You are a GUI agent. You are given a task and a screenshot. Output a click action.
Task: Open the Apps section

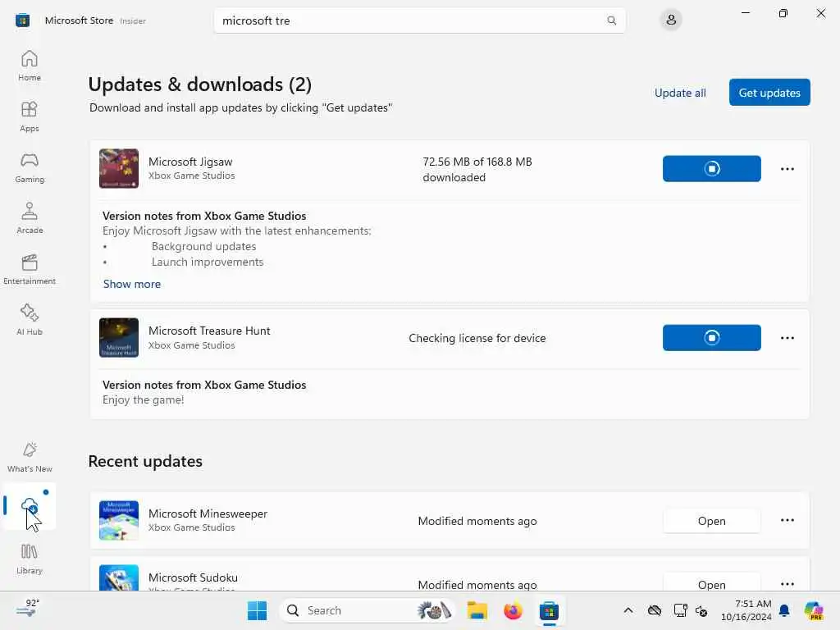click(x=30, y=116)
